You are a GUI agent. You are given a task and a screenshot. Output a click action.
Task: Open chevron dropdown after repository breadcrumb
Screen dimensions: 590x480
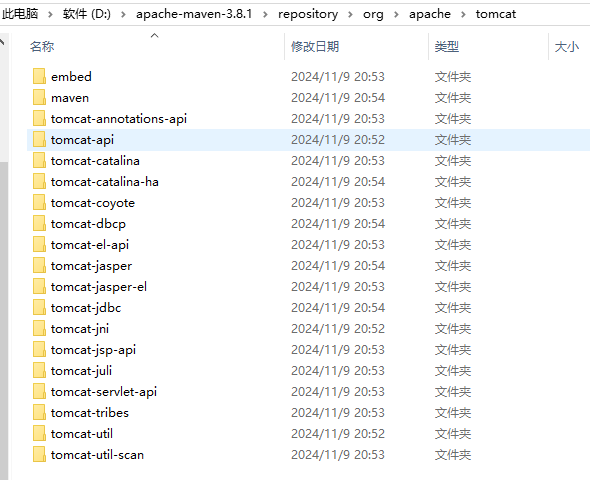pos(350,14)
